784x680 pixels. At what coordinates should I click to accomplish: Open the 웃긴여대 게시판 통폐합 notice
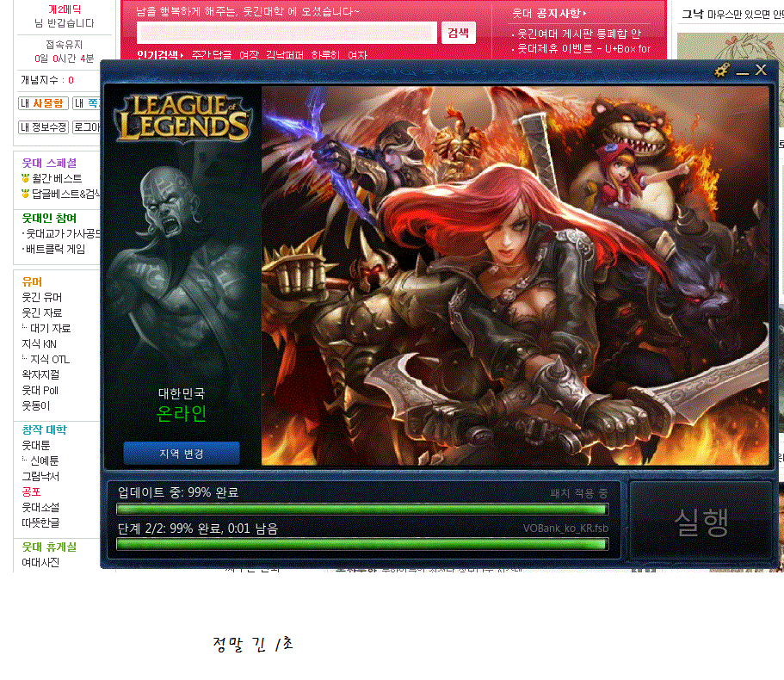[578, 34]
